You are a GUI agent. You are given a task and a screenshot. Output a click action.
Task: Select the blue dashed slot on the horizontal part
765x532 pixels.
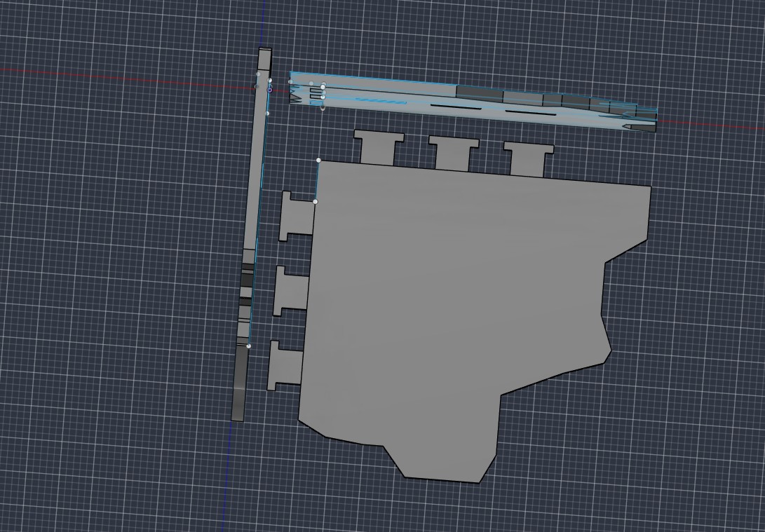381,101
